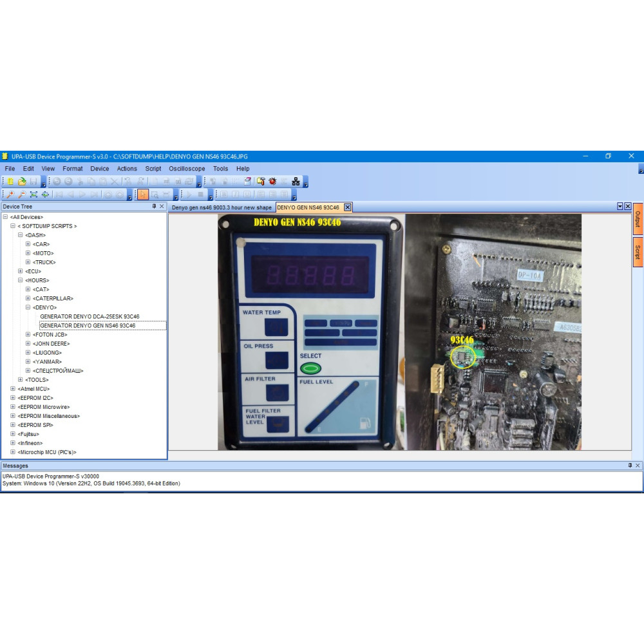Click the green Play script icon
644x644 pixels.
[189, 194]
